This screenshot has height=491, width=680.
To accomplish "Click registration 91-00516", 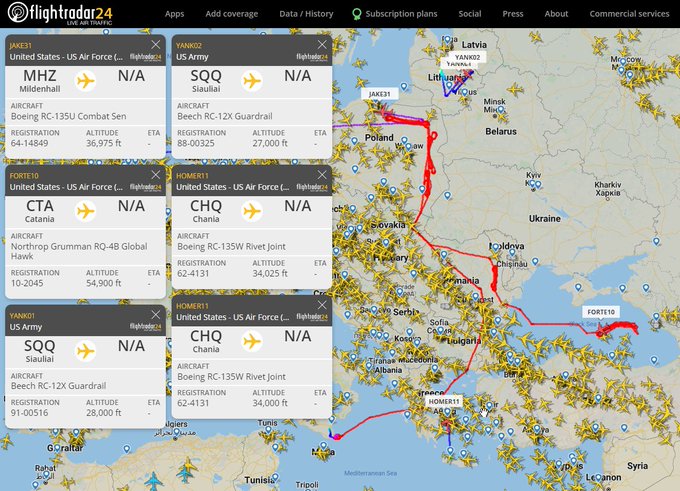I will tap(29, 412).
